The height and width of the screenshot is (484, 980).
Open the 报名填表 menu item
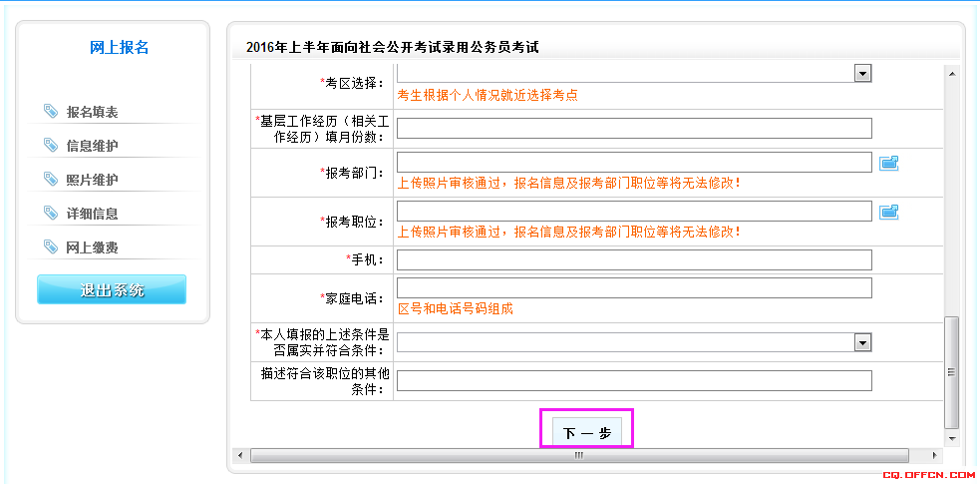92,112
